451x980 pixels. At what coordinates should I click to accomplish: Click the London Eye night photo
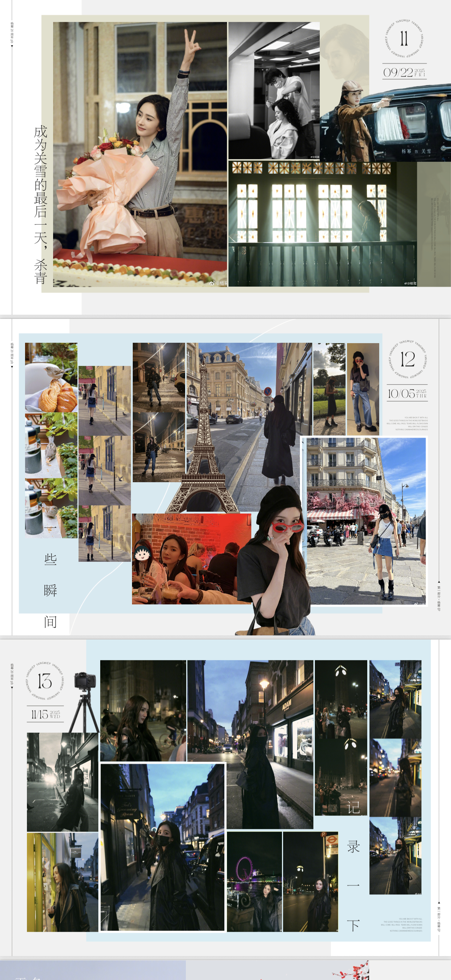point(254,882)
